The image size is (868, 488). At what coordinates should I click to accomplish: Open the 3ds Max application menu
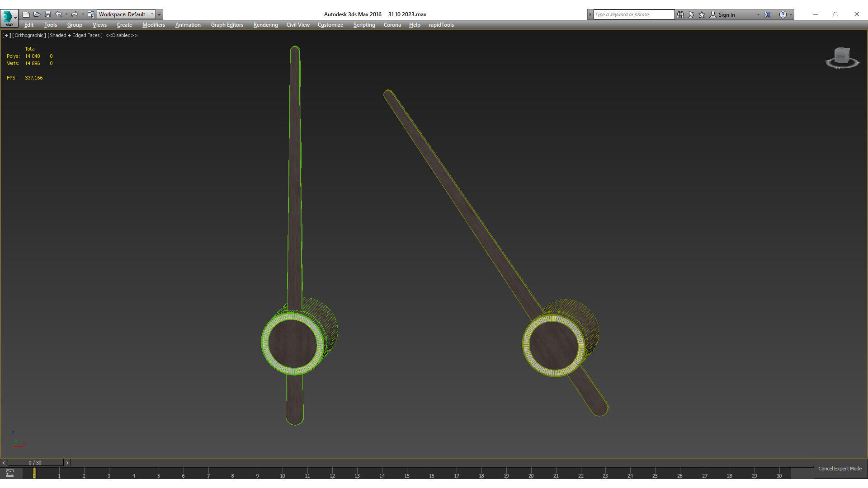coord(9,17)
